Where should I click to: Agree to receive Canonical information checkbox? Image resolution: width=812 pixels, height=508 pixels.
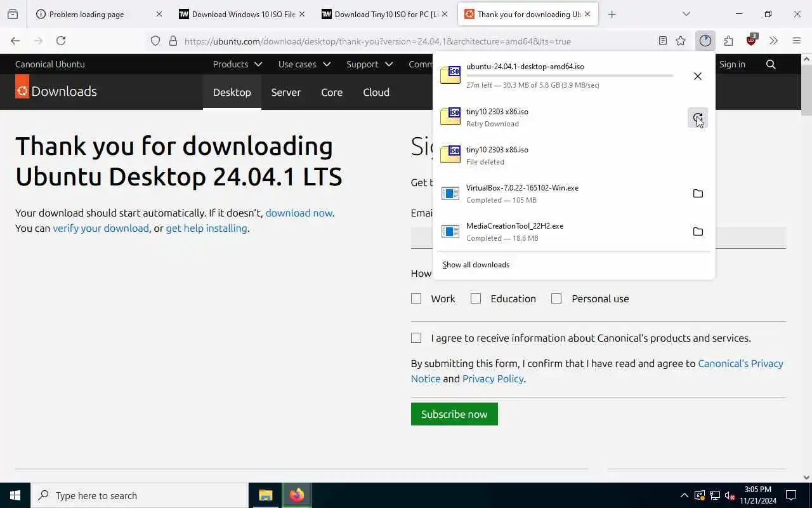click(416, 338)
